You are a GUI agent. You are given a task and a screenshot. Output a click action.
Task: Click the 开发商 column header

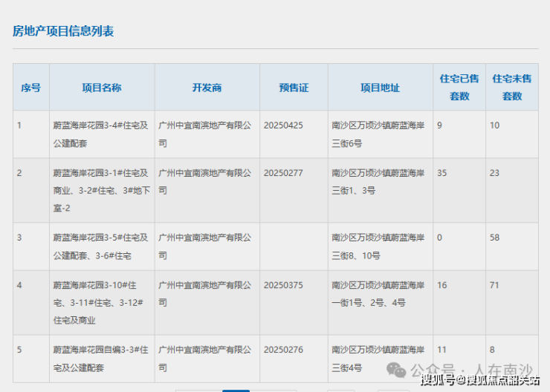(x=207, y=88)
